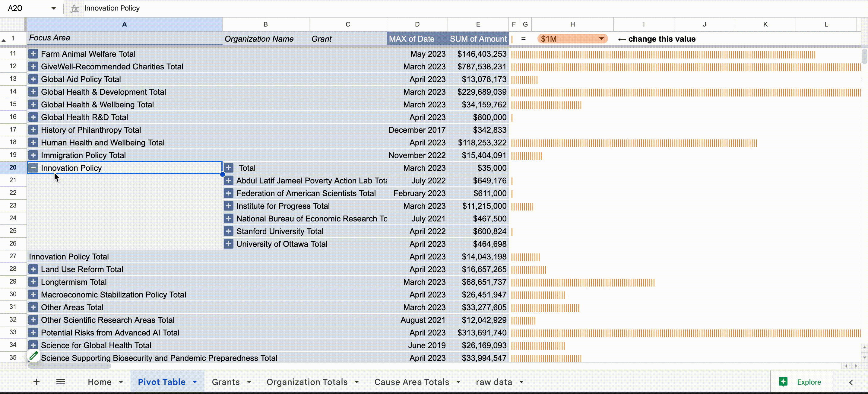Image resolution: width=868 pixels, height=394 pixels.
Task: Click the row group collapse arrow near row 1
Action: click(x=4, y=40)
